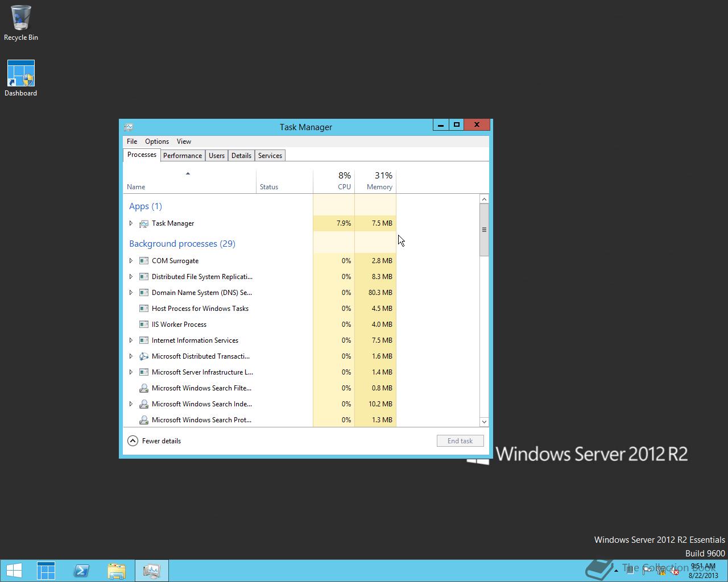Show hidden icons in system tray
The image size is (728, 582).
(616, 571)
